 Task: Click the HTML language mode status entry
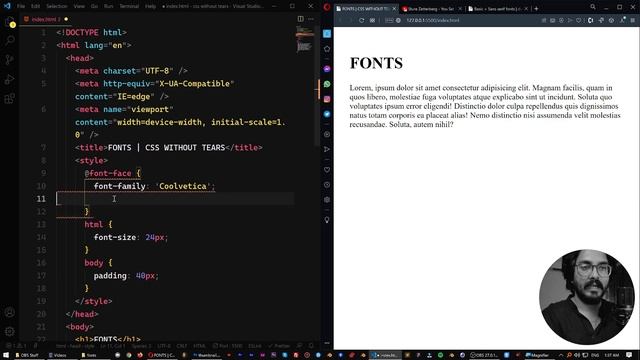pos(199,346)
